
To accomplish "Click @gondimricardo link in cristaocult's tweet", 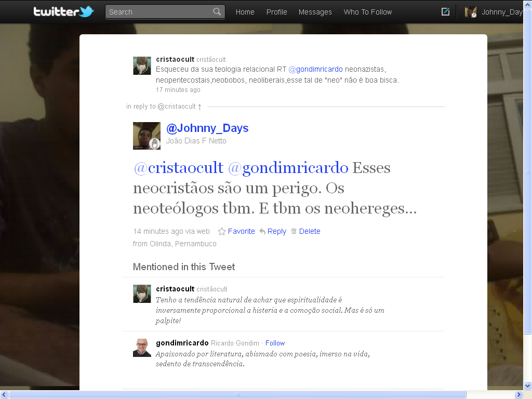I will coord(315,69).
